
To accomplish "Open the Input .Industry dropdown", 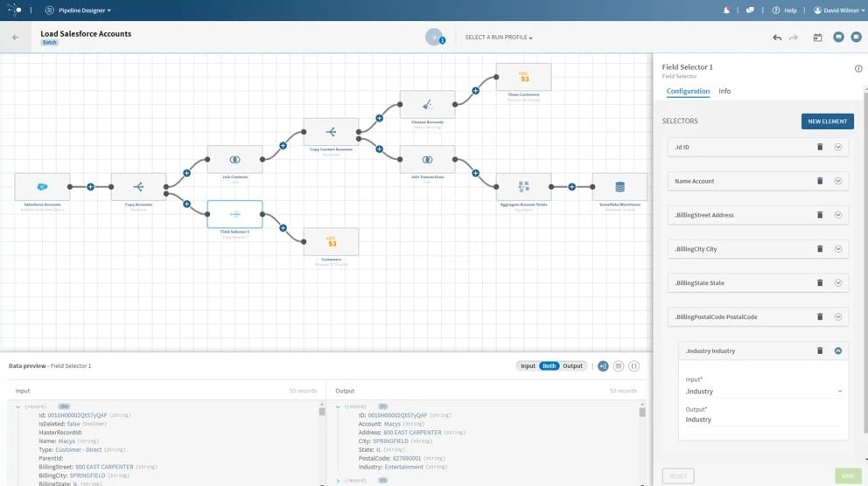I will pyautogui.click(x=764, y=392).
